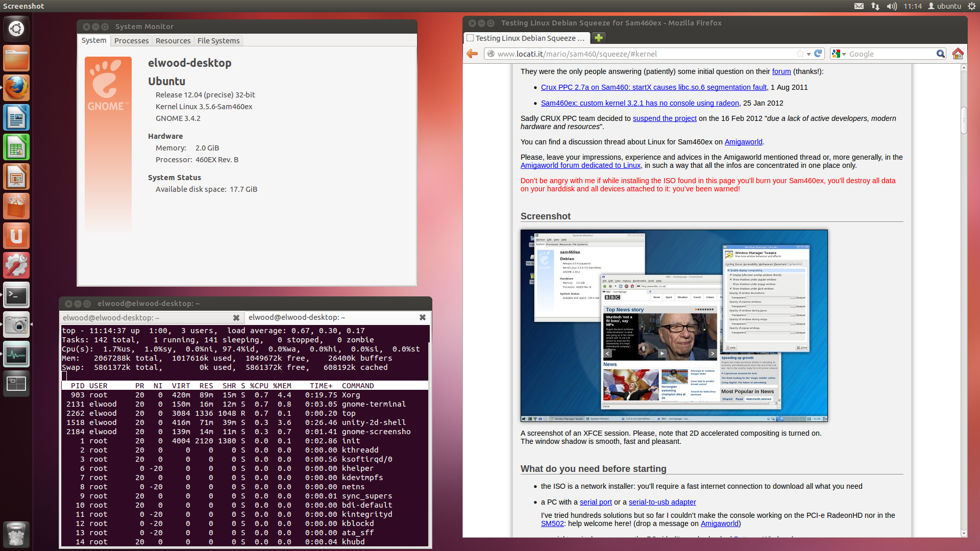Viewport: 980px width, 551px height.
Task: Open the Home Folder file manager icon
Action: click(16, 58)
